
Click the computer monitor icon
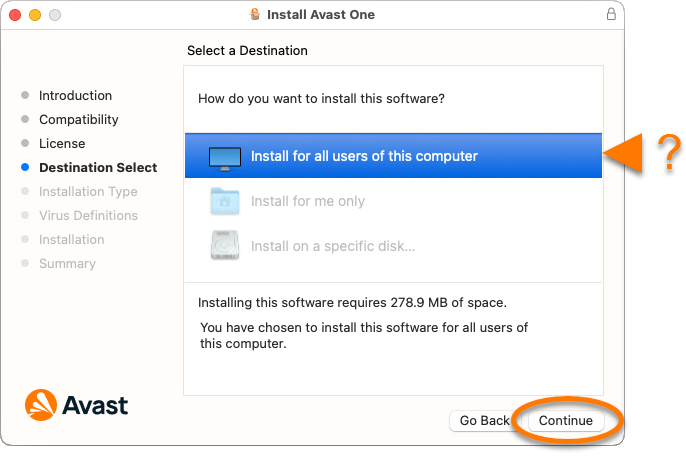pos(225,158)
